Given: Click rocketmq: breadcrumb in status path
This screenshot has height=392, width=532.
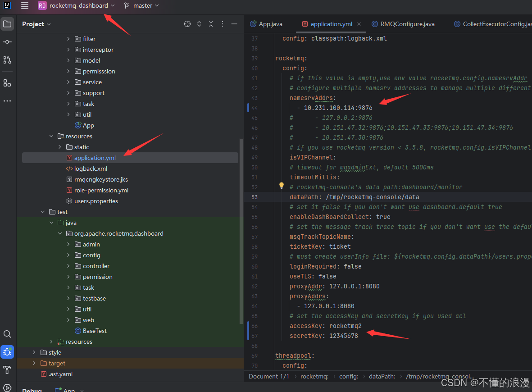Looking at the screenshot, I should tap(314, 376).
